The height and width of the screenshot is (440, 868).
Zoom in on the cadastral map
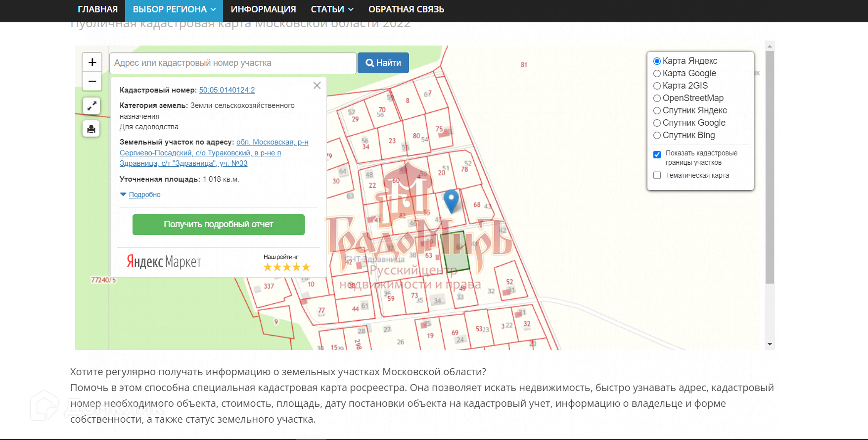[x=92, y=62]
